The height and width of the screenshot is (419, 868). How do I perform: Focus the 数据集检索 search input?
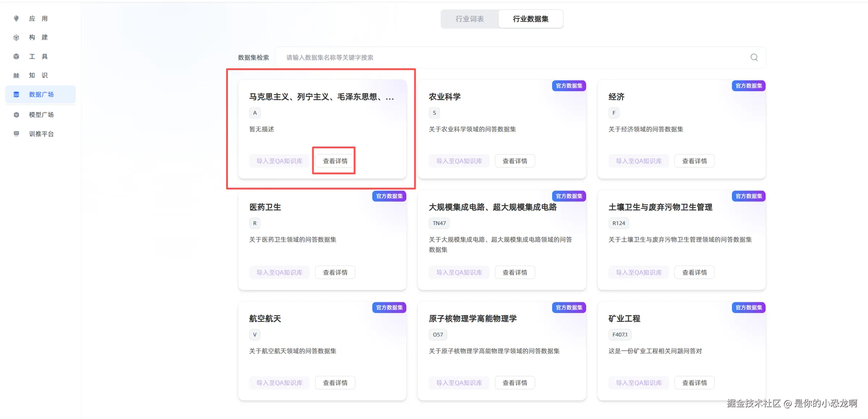[507, 58]
